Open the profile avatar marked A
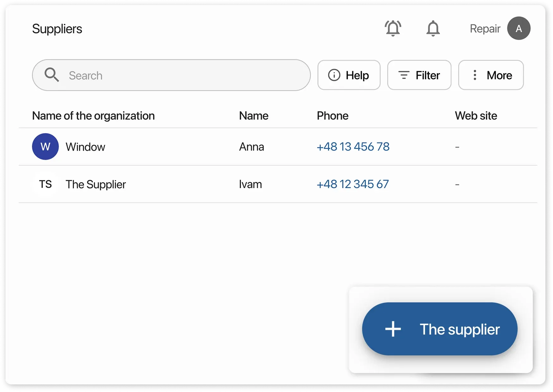Viewport: 553px width, 392px height. pos(519,28)
